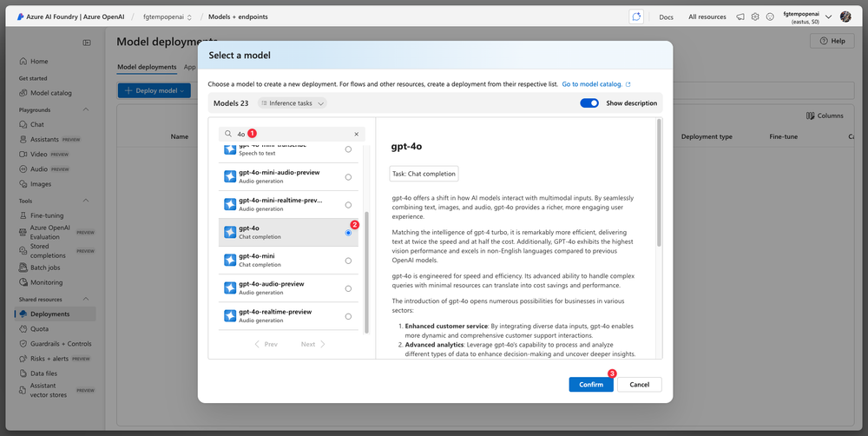Open Azure OpenAI Evaluation in sidebar
The width and height of the screenshot is (868, 436).
(56, 232)
